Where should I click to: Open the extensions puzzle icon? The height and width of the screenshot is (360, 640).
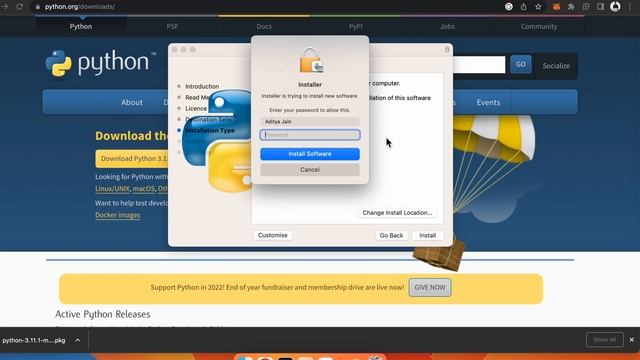(x=571, y=7)
